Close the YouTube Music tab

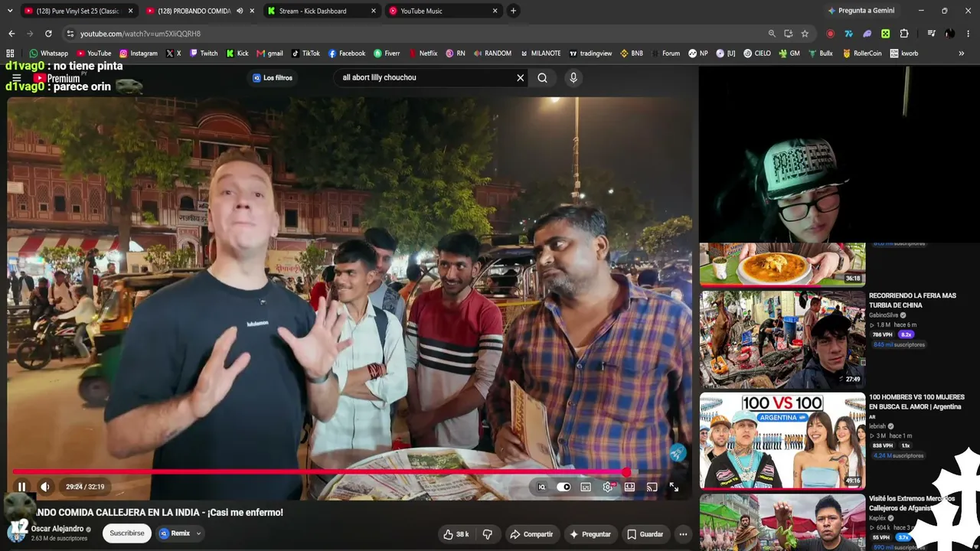click(495, 11)
